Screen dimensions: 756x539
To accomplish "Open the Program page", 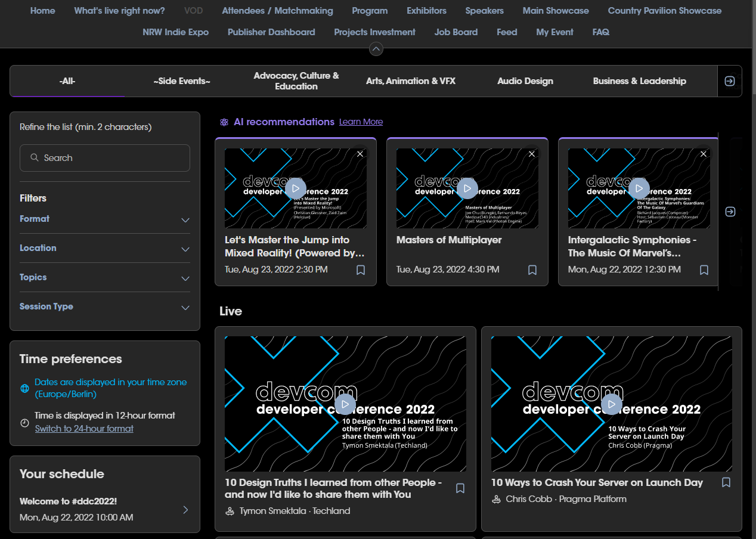I will click(370, 11).
